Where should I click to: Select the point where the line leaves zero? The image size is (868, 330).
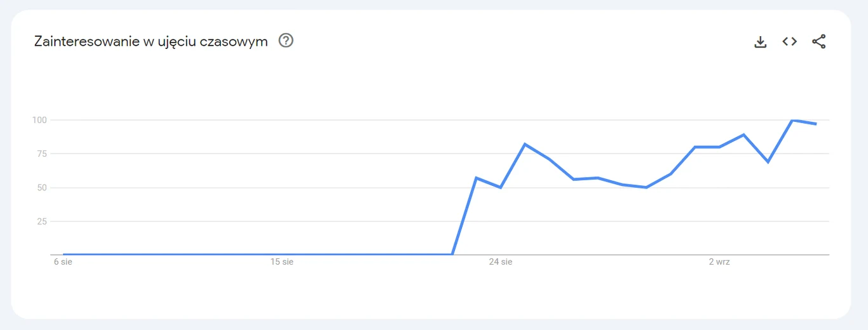tap(452, 254)
